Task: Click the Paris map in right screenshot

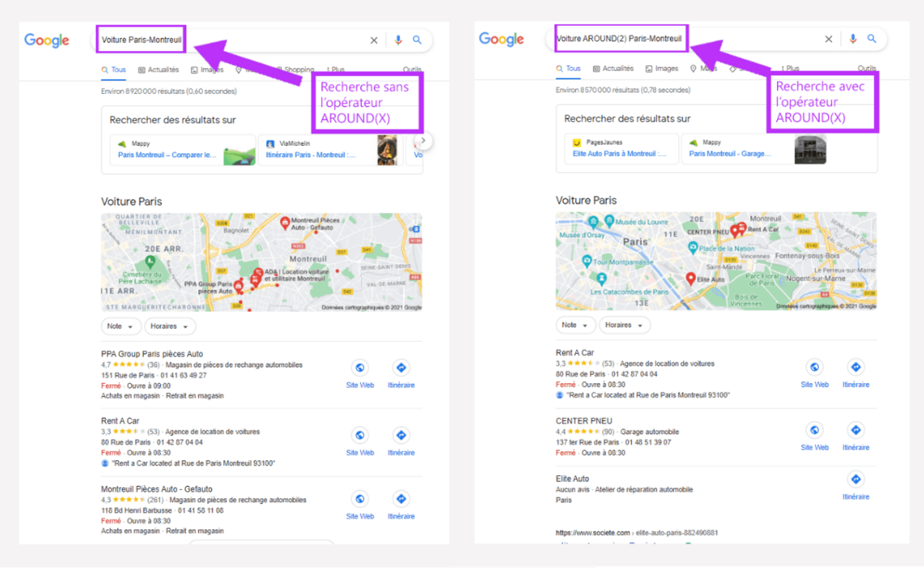Action: pos(716,261)
